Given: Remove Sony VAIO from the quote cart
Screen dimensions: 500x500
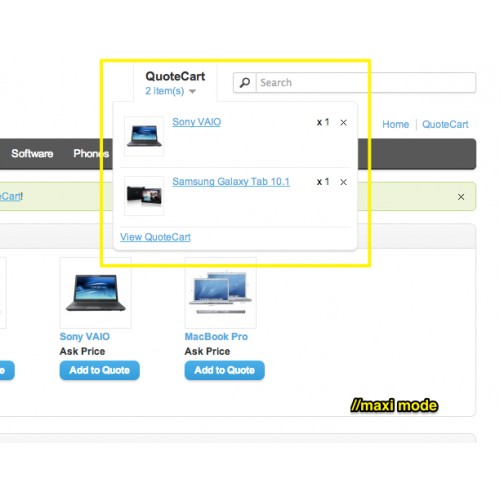Looking at the screenshot, I should pyautogui.click(x=343, y=123).
